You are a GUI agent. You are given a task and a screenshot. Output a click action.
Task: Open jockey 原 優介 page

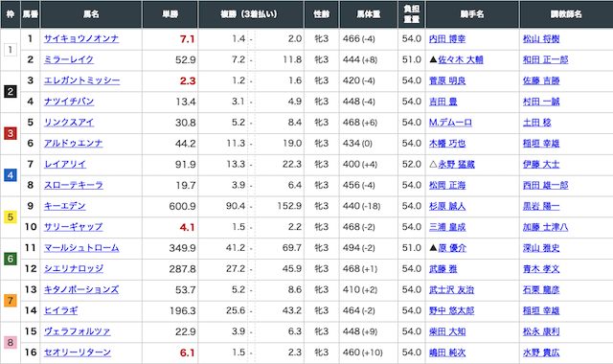click(x=452, y=248)
